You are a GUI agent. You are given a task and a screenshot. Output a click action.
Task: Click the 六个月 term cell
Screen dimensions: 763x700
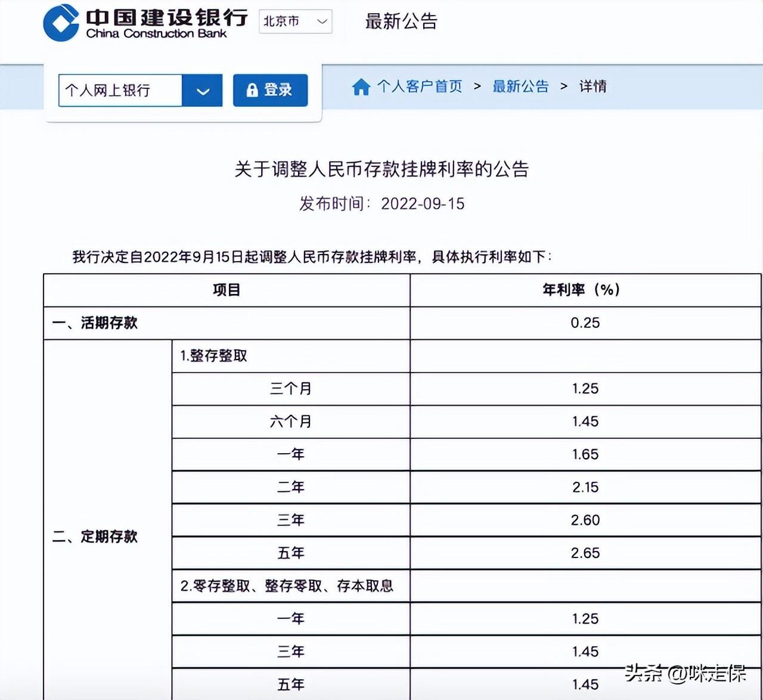(291, 422)
